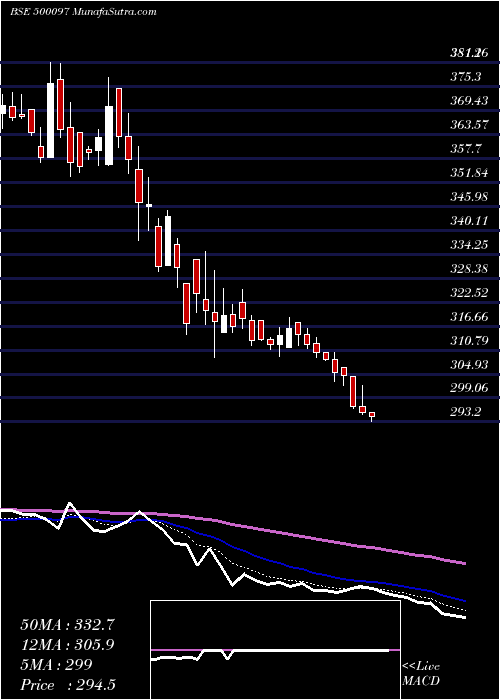Screen dimensions: 500x700
Task: Click the 334.25 price axis label
Action: (469, 245)
